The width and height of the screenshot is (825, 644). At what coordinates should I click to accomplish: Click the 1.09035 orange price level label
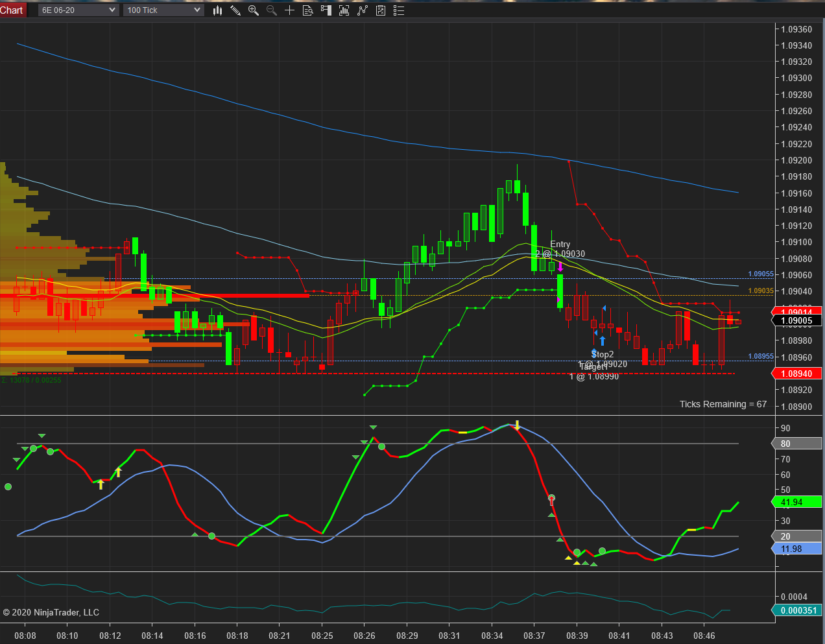(x=761, y=291)
